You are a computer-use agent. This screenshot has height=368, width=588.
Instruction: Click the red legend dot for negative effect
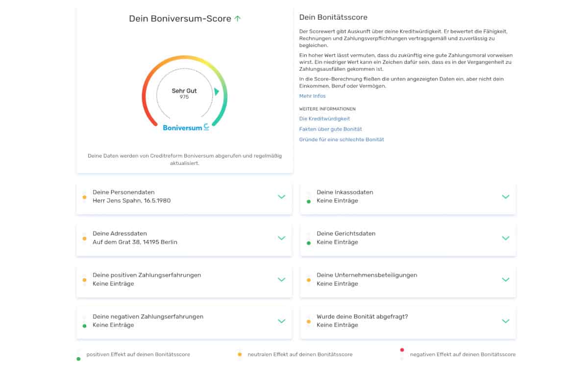coord(402,350)
